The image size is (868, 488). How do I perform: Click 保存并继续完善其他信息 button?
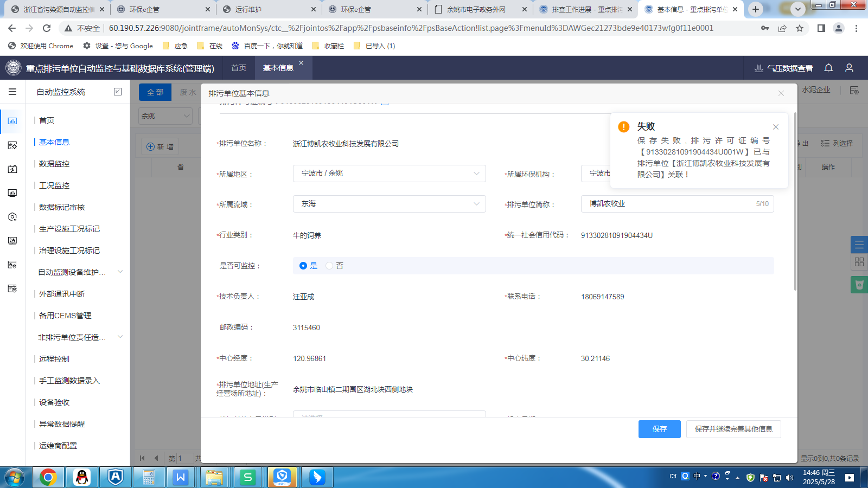[733, 429]
